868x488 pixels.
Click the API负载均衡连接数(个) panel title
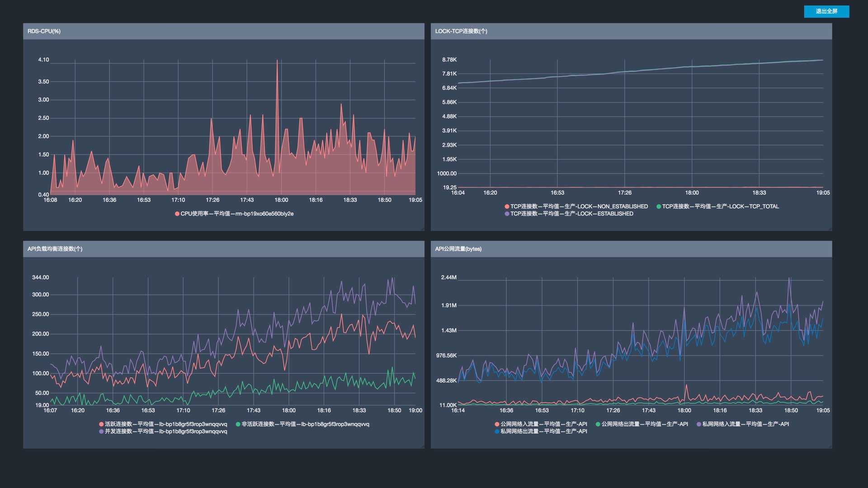coord(55,249)
